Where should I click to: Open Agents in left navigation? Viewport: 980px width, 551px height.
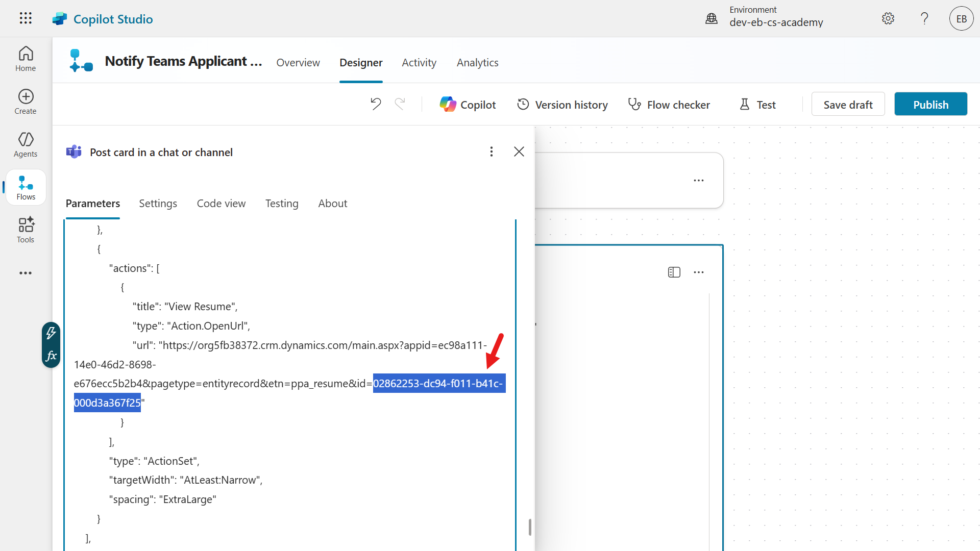coord(26,145)
